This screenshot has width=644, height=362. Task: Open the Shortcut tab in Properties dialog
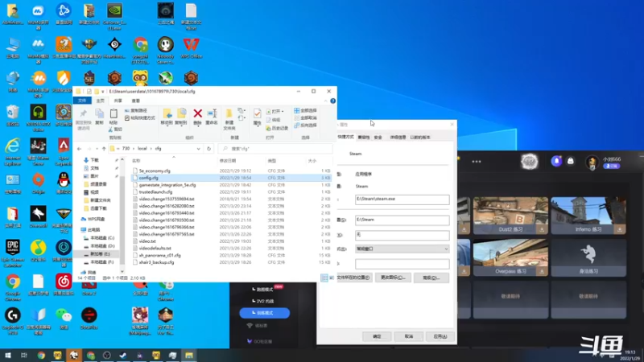345,137
